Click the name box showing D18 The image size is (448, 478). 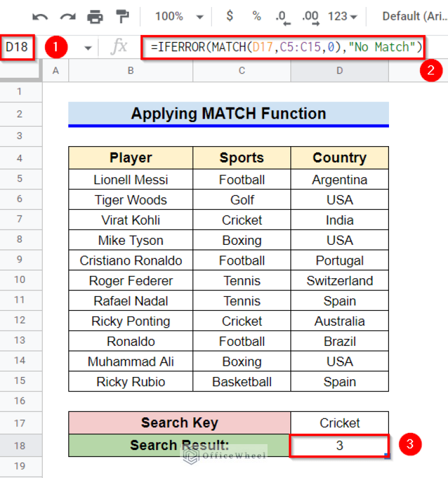(x=17, y=47)
